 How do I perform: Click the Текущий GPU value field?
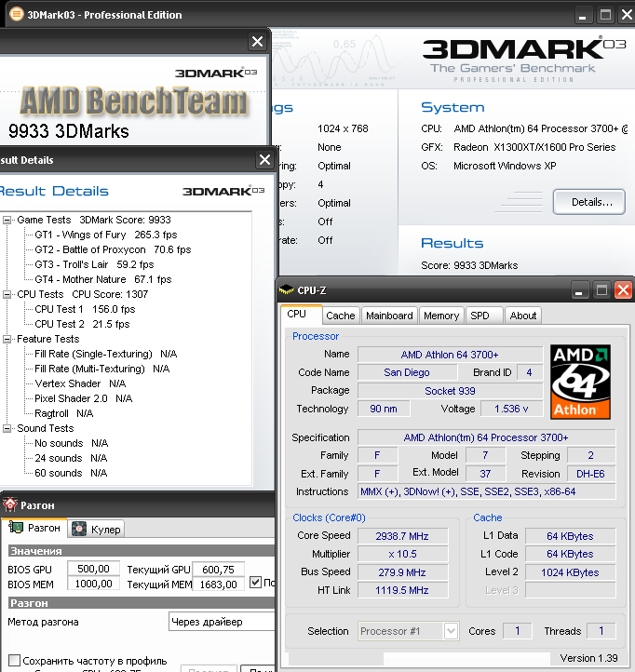coord(218,570)
